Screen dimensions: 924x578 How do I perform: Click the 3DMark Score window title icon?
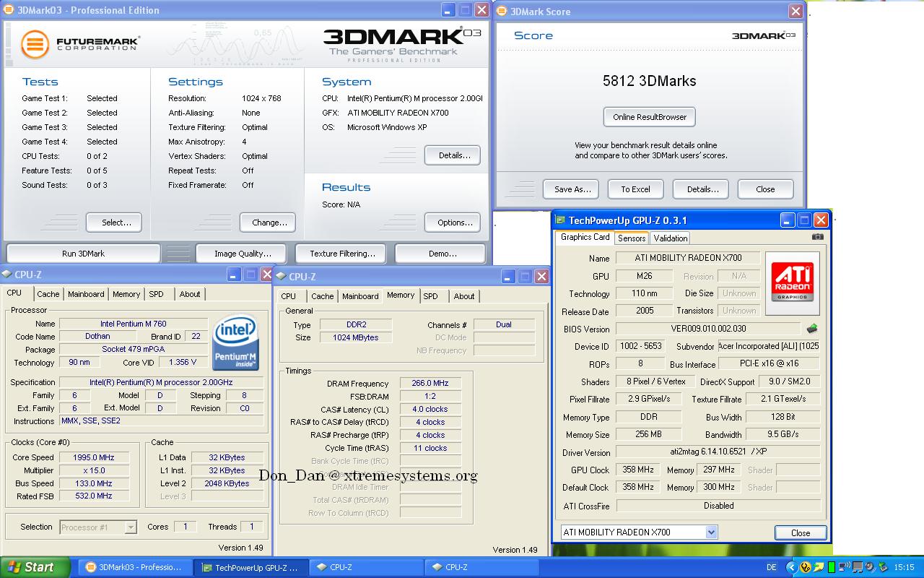pyautogui.click(x=502, y=12)
